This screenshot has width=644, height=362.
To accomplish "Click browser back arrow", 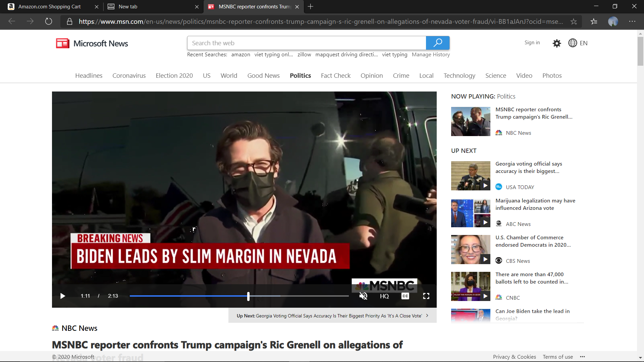I will tap(12, 21).
